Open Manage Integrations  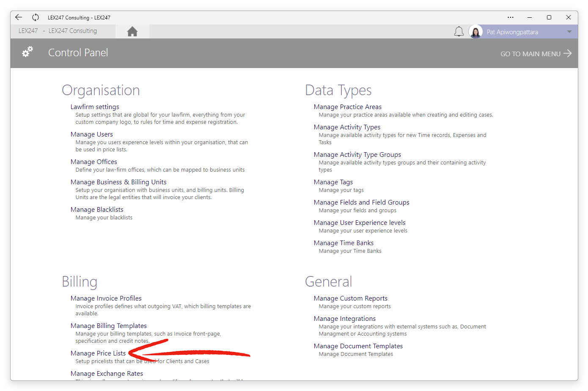point(345,319)
